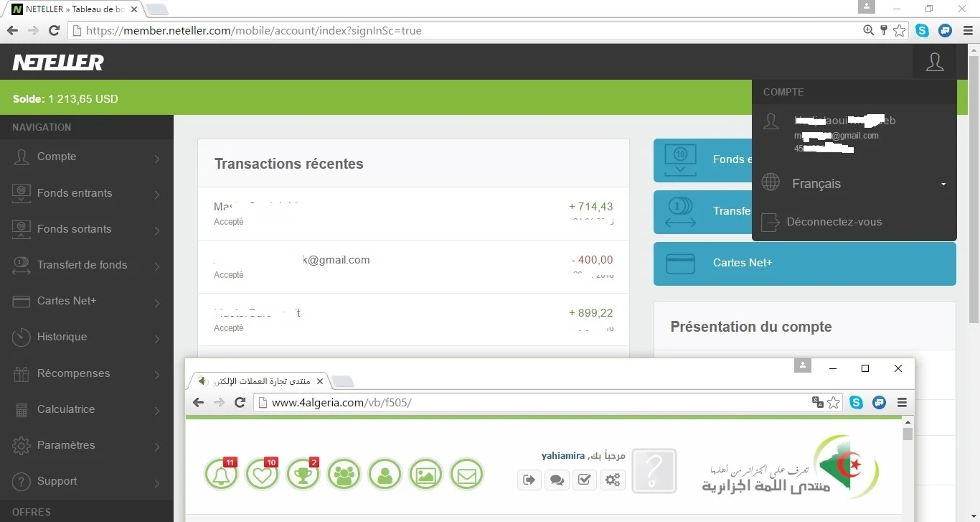Open the notifications bell showing 11 on the forum
This screenshot has width=980, height=522.
pyautogui.click(x=222, y=475)
